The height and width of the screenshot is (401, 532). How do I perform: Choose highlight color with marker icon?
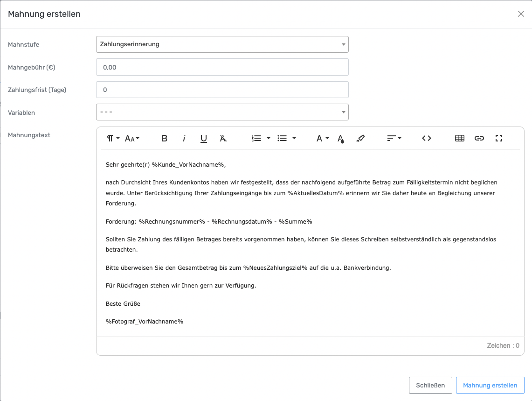click(x=360, y=138)
